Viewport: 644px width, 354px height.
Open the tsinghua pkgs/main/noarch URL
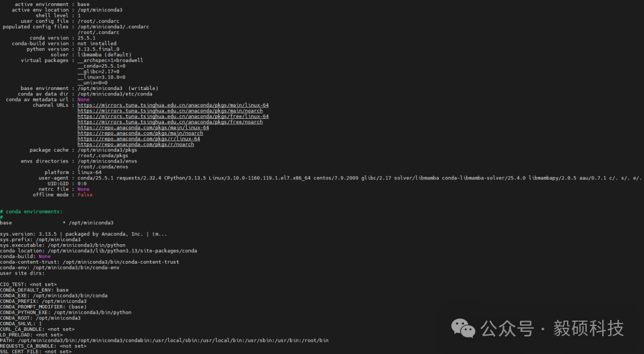(x=170, y=111)
